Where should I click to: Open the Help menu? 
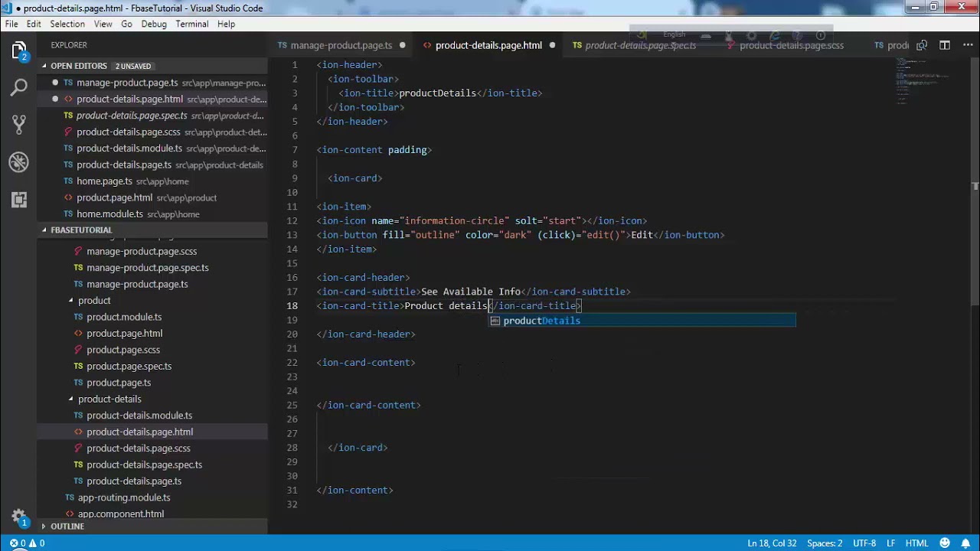click(x=226, y=24)
